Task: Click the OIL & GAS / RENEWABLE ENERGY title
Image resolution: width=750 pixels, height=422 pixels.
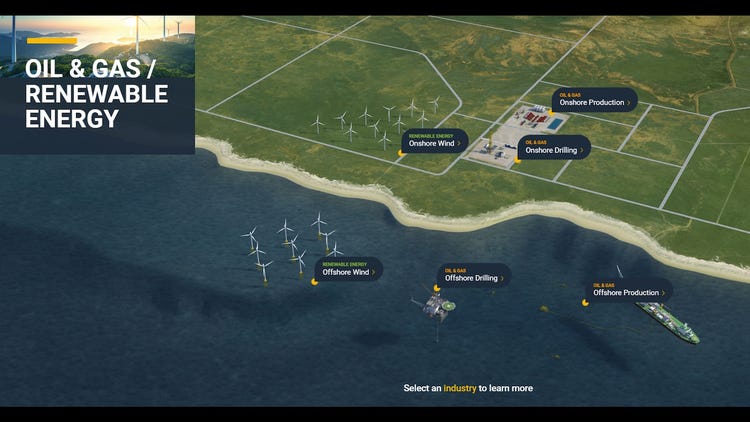Action: 97,94
